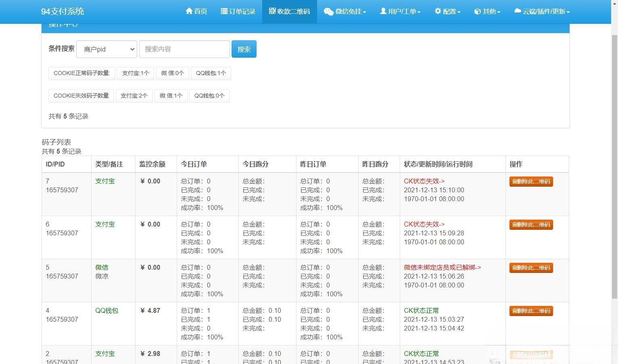Click the COOKIE正常码子数量 button
The height and width of the screenshot is (364, 618).
[82, 73]
